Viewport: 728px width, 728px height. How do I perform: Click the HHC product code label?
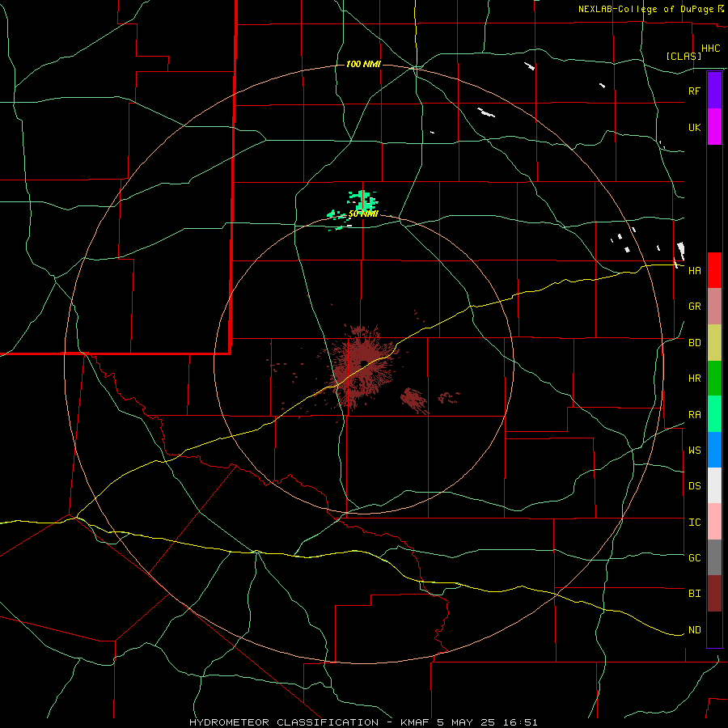pos(710,49)
